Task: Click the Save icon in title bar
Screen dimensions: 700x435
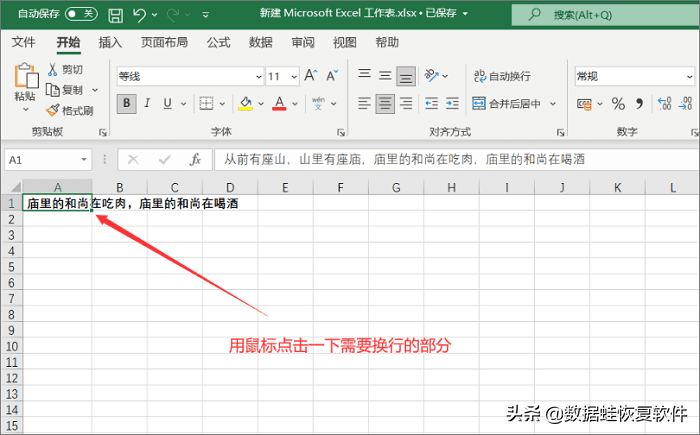Action: (x=116, y=15)
